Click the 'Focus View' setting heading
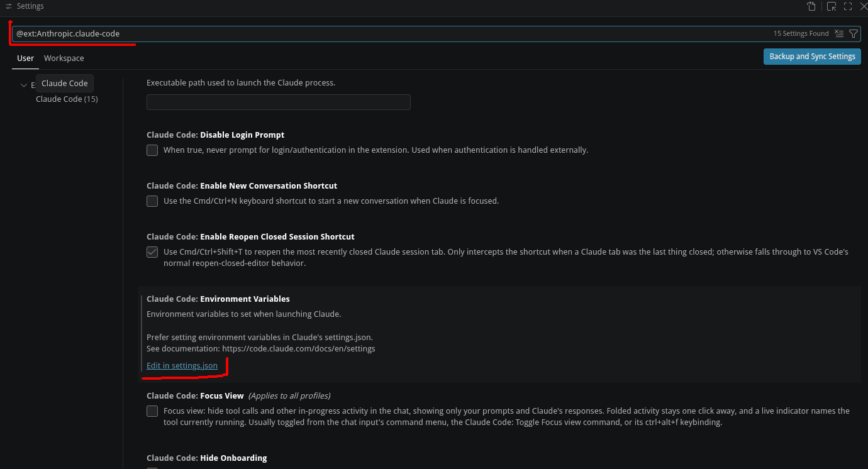868x469 pixels. tap(221, 396)
